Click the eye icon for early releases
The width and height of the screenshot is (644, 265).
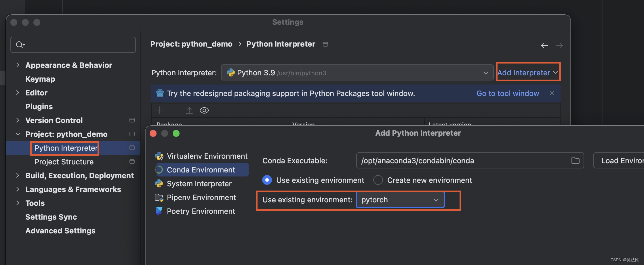point(204,110)
